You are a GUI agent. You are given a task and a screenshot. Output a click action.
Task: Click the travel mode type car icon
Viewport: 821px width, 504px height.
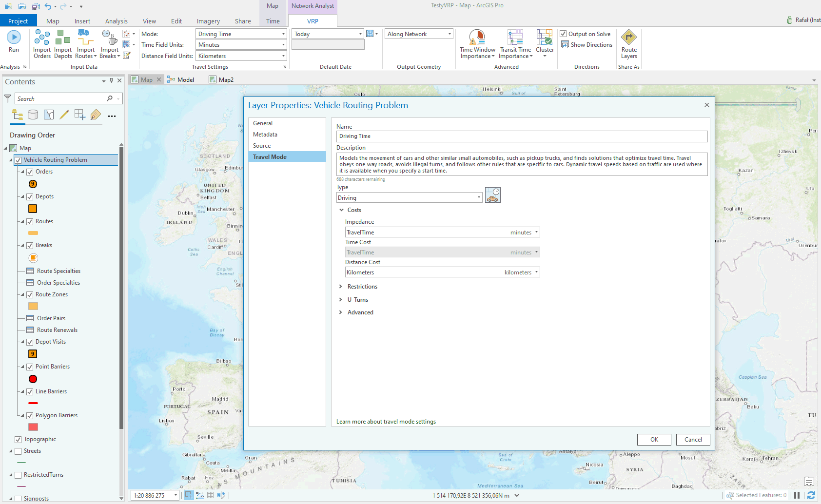493,195
